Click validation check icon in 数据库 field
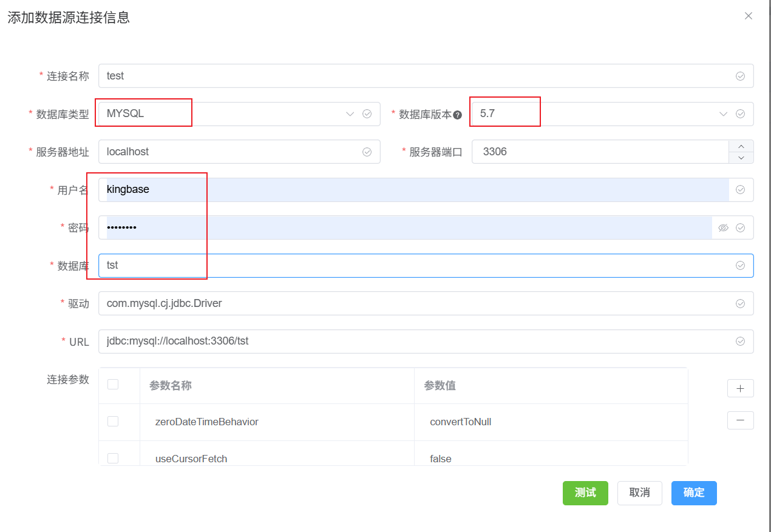Image resolution: width=771 pixels, height=532 pixels. click(741, 265)
